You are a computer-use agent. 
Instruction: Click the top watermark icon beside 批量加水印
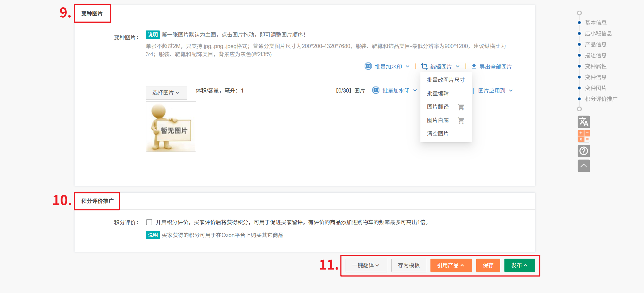pos(368,66)
